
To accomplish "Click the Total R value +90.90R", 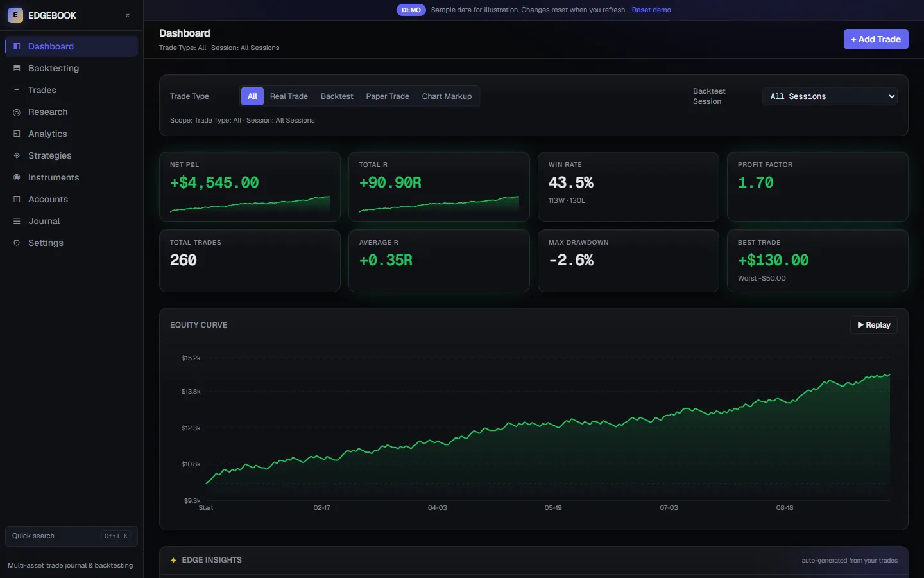I will [390, 183].
